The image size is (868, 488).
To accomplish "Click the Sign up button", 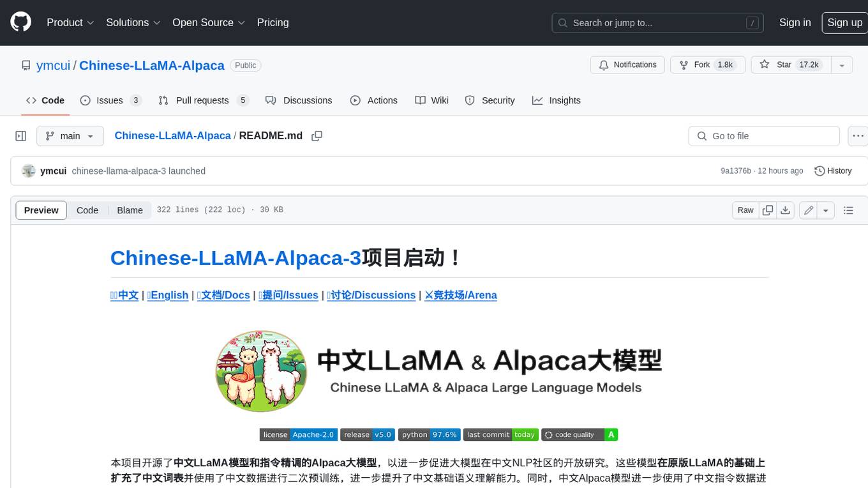I will pos(844,22).
